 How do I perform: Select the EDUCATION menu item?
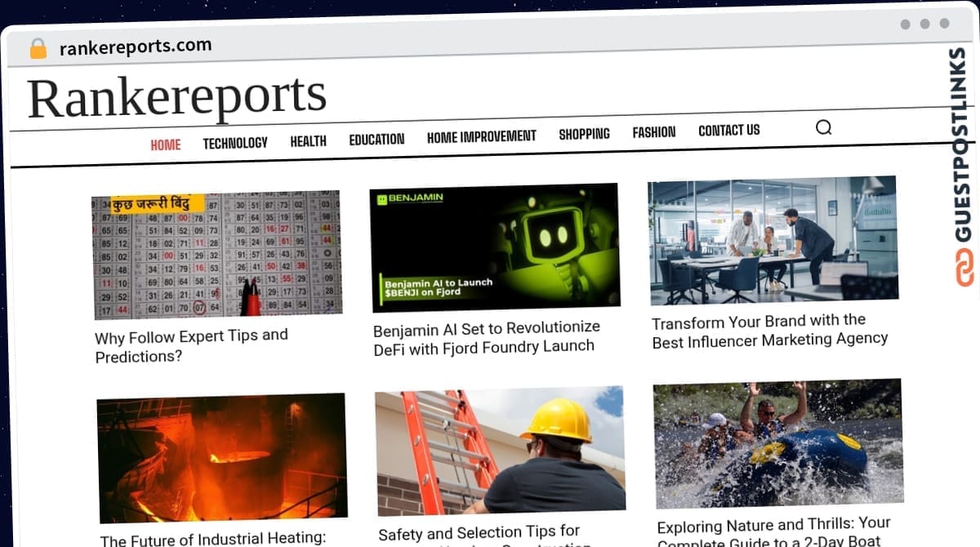pos(376,140)
